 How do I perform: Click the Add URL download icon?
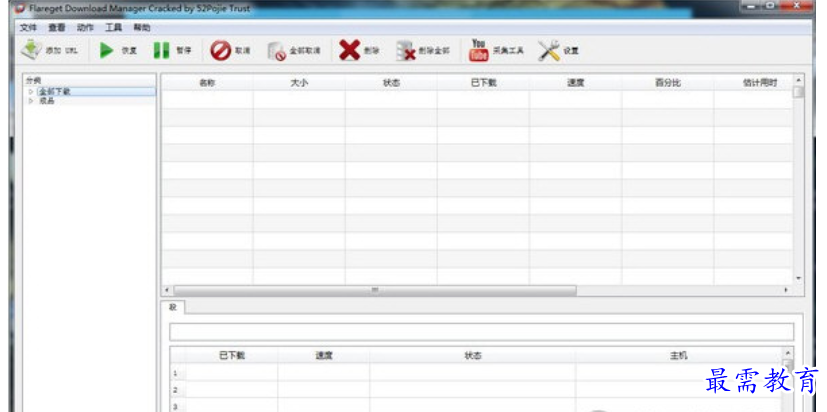pos(31,50)
